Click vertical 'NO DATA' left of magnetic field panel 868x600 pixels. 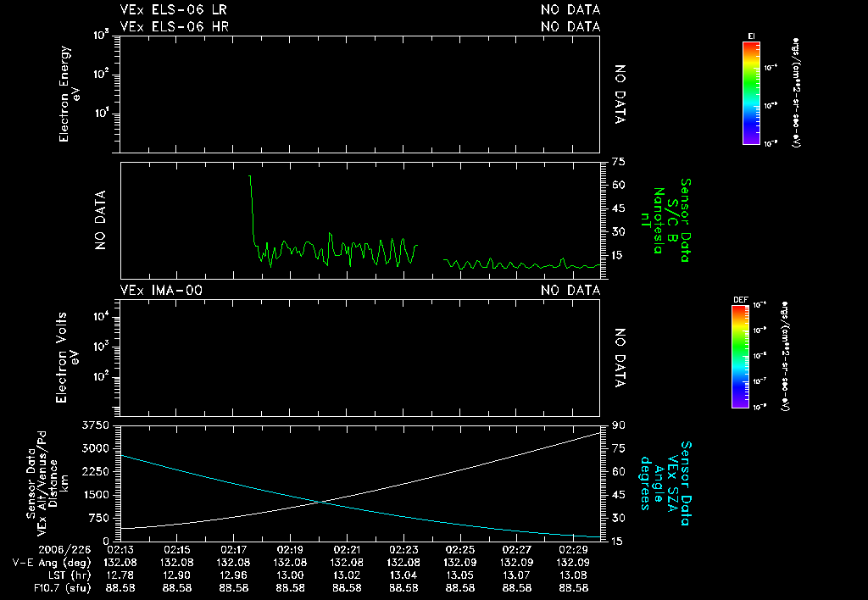click(x=100, y=220)
